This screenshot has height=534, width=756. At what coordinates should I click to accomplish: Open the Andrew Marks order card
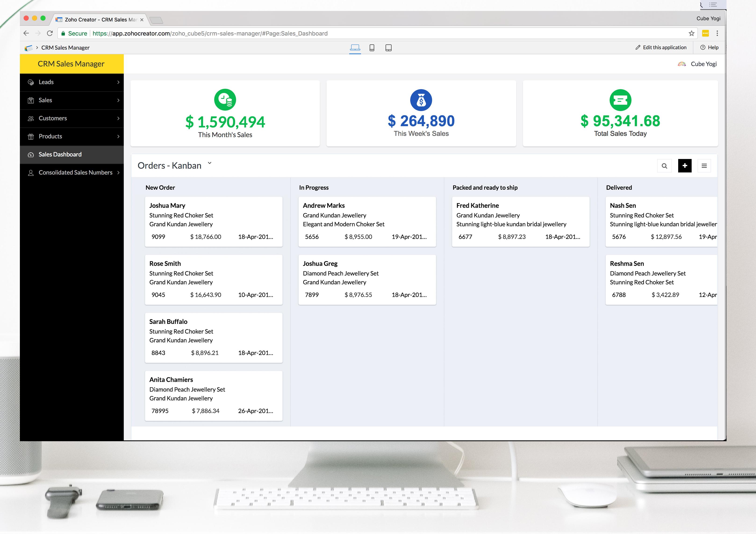(x=367, y=222)
